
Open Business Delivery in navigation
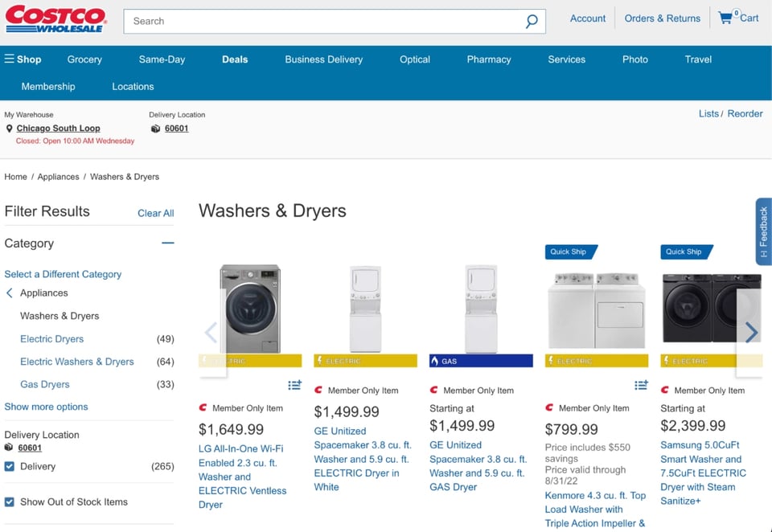(324, 59)
